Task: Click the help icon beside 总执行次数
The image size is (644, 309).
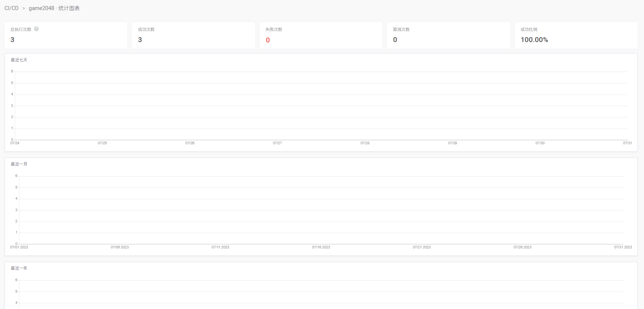Action: tap(36, 29)
